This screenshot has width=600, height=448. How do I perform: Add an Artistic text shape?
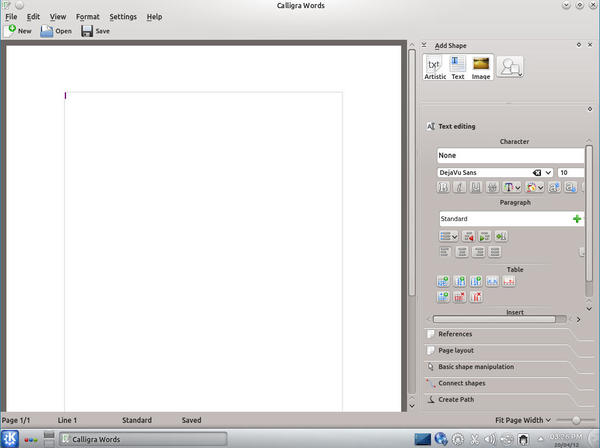435,68
